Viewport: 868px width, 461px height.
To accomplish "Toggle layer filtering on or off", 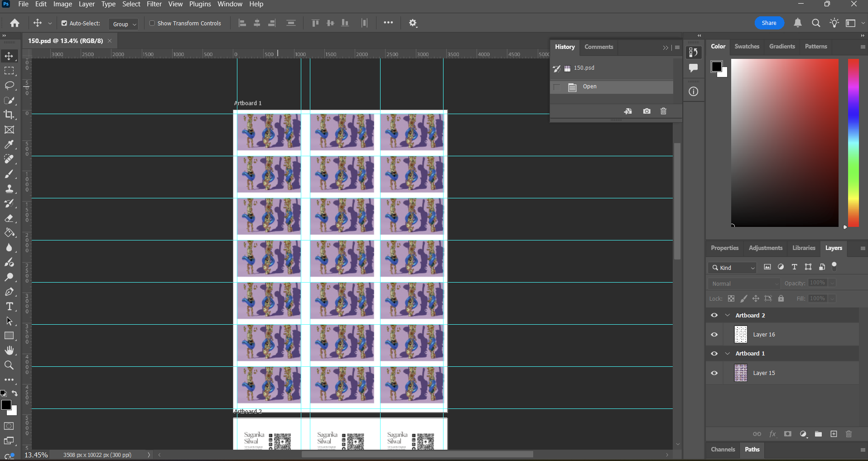I will 834,266.
